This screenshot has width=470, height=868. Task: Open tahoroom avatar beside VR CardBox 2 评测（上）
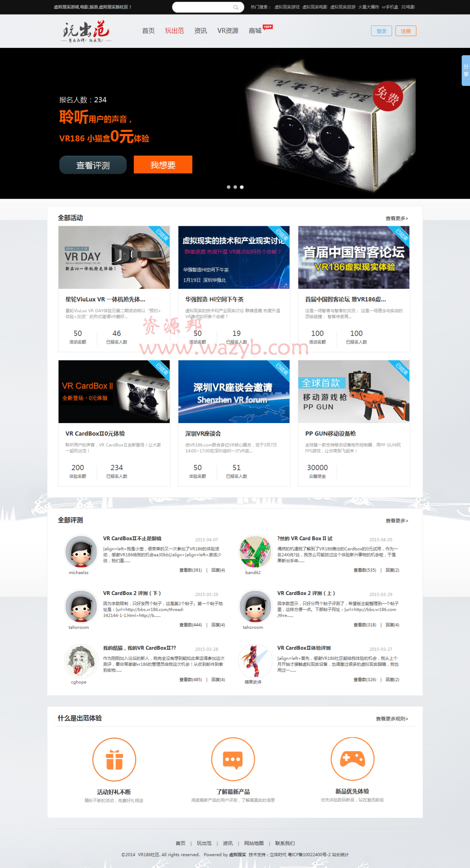[255, 607]
